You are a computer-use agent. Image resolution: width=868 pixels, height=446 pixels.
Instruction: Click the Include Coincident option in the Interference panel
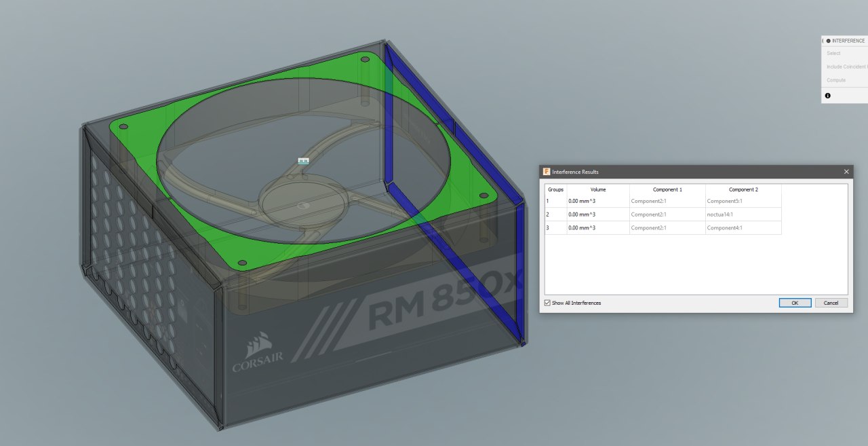(x=847, y=67)
